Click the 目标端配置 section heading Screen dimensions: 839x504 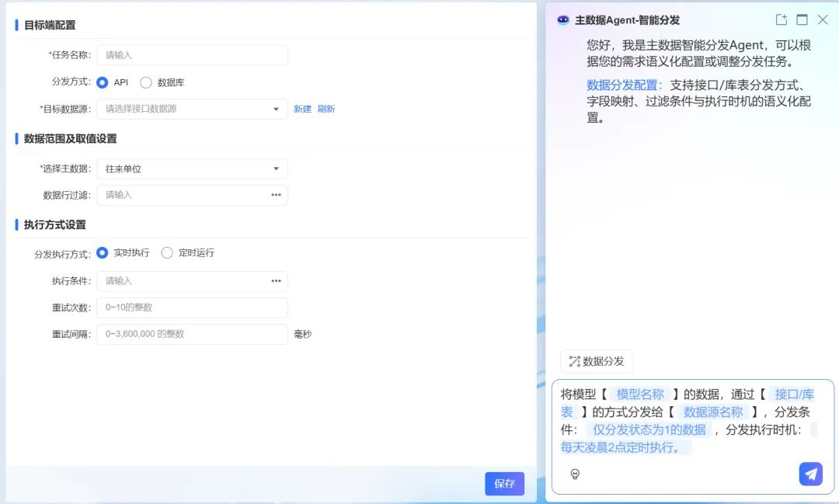click(50, 25)
